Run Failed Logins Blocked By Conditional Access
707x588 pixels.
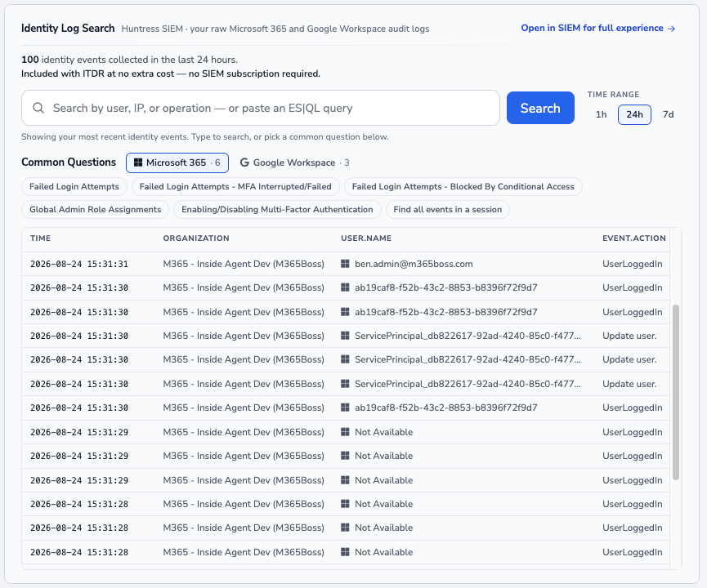coord(463,186)
